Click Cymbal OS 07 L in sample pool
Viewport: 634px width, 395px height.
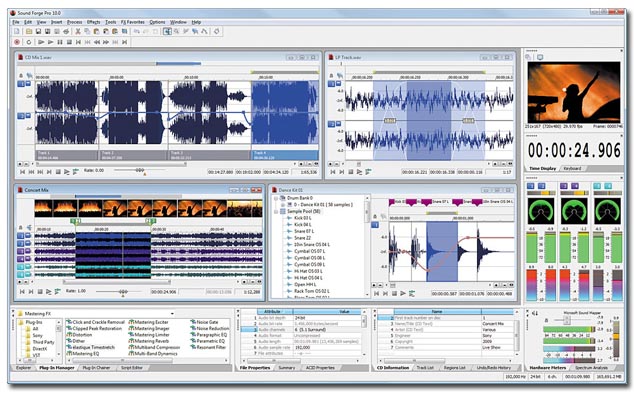pos(309,251)
